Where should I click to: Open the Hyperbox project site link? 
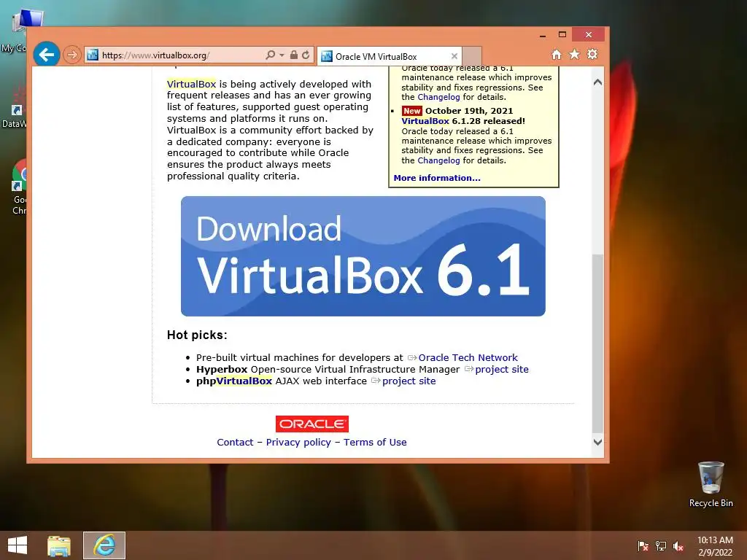click(502, 370)
